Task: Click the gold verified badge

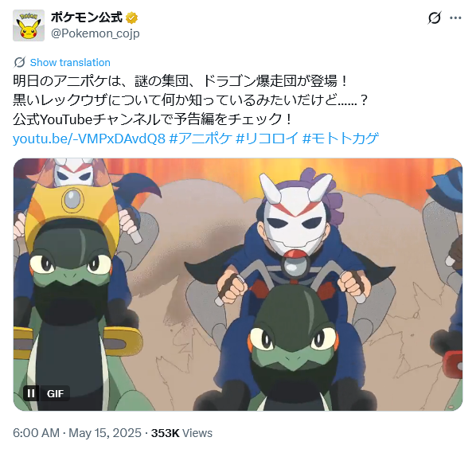Action: (x=131, y=18)
